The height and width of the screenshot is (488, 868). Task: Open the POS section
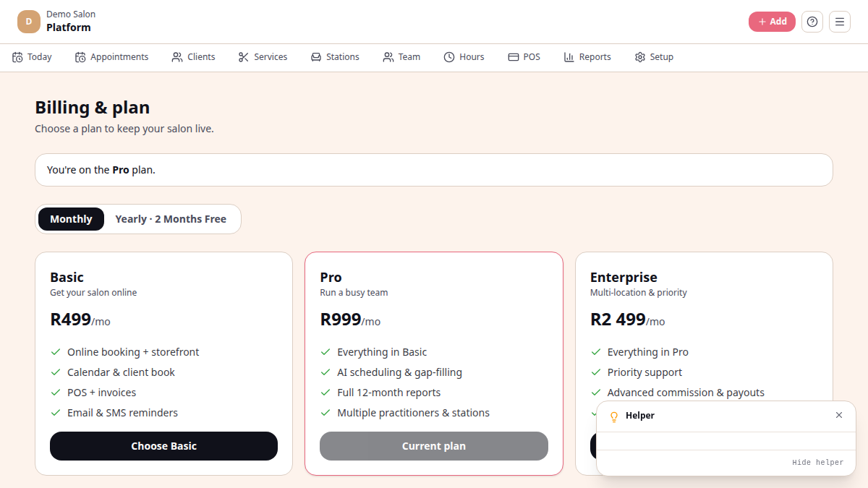(524, 57)
